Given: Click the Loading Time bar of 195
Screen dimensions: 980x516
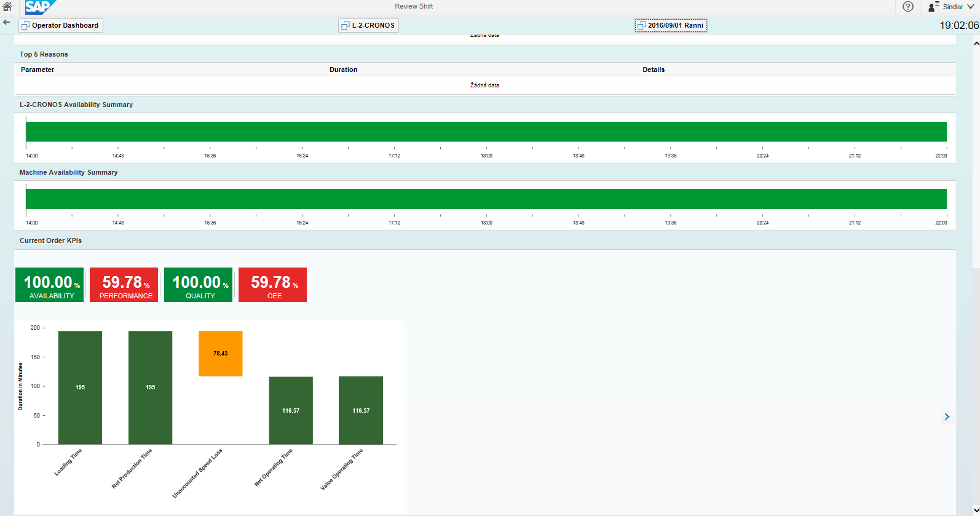Looking at the screenshot, I should tap(80, 387).
